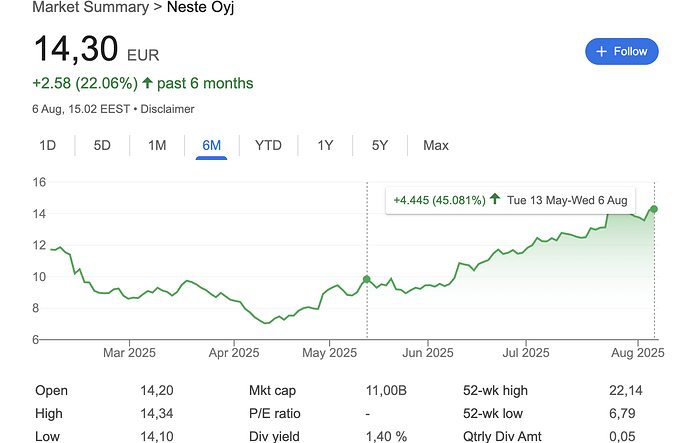Image resolution: width=690 pixels, height=443 pixels.
Task: Select the 5D time range tab
Action: 102,145
